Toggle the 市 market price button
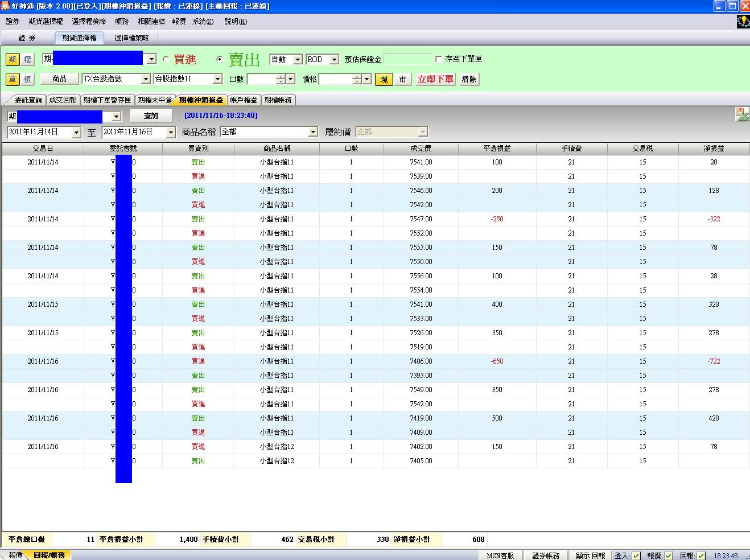This screenshot has height=560, width=750. coord(402,79)
